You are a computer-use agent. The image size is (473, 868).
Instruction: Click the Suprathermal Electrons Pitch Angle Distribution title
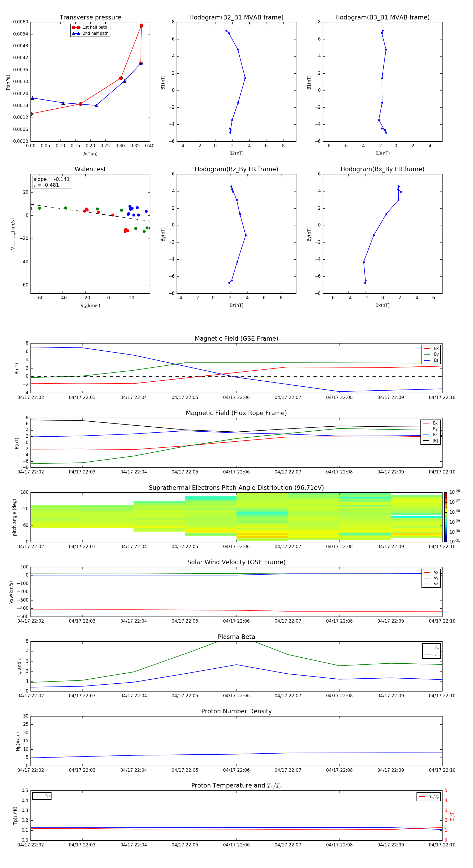[236, 488]
